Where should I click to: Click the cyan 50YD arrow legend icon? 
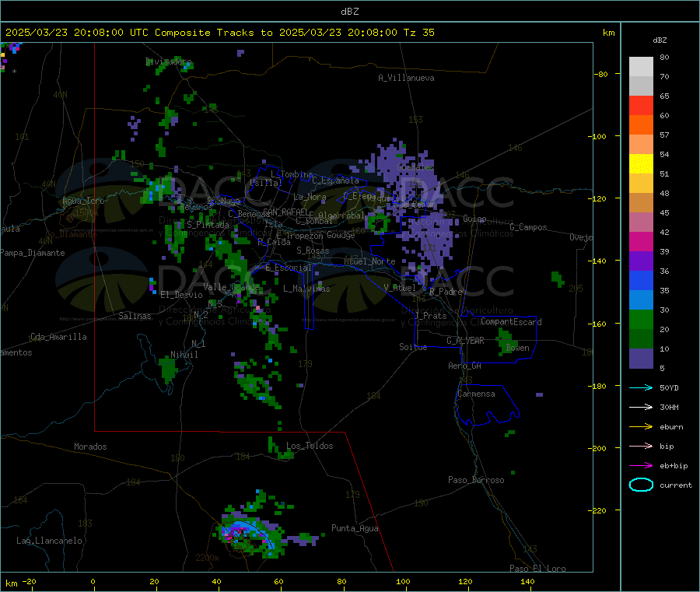pyautogui.click(x=641, y=387)
